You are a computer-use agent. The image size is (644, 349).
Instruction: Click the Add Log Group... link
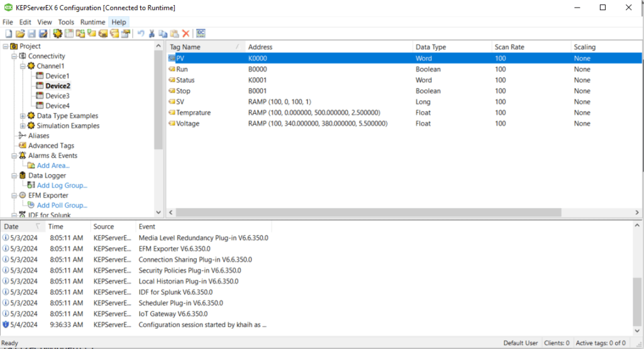click(62, 185)
